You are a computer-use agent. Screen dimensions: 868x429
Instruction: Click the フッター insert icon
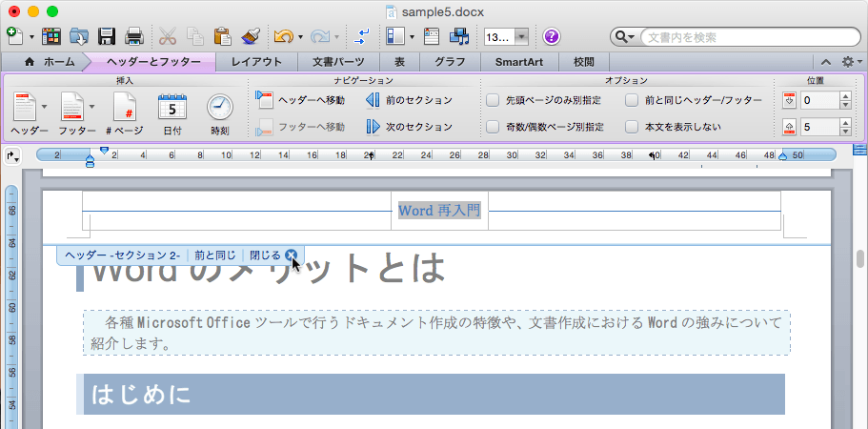click(72, 108)
